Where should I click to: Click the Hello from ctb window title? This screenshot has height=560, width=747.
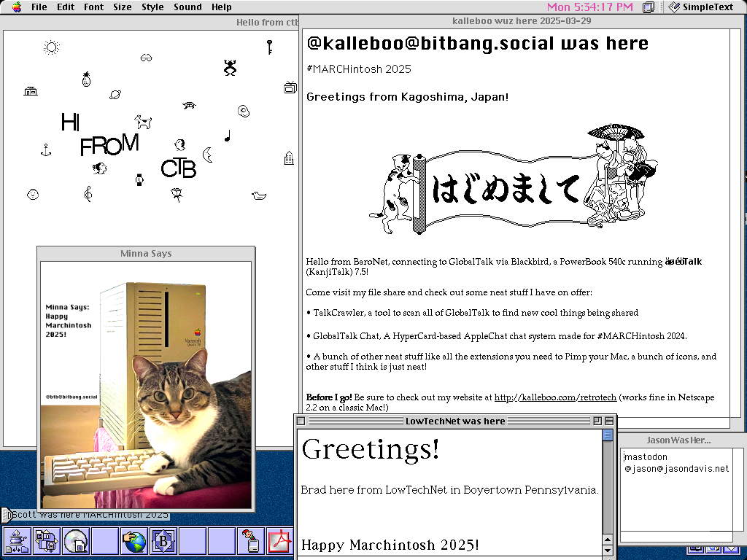pyautogui.click(x=267, y=23)
